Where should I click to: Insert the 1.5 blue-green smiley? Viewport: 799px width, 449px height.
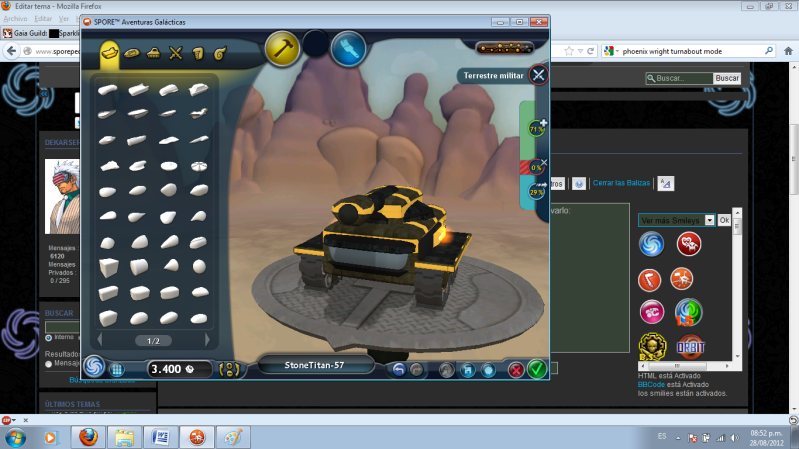pos(688,312)
